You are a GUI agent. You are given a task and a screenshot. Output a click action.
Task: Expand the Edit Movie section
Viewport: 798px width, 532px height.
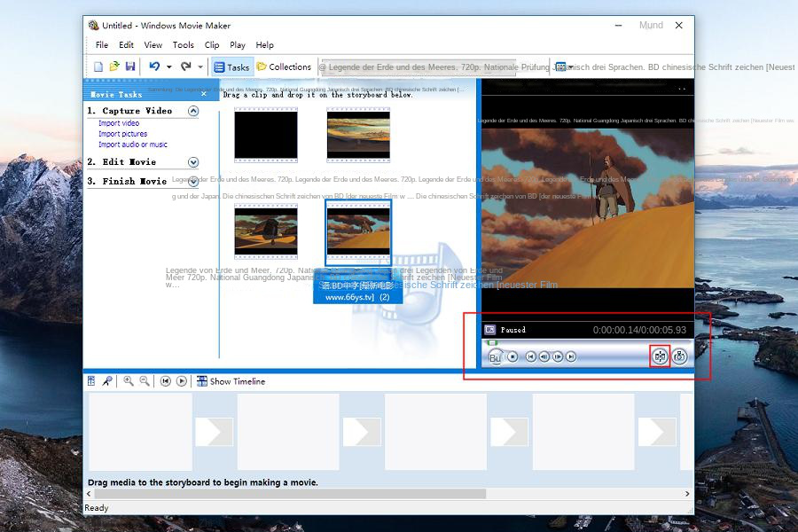tap(193, 162)
